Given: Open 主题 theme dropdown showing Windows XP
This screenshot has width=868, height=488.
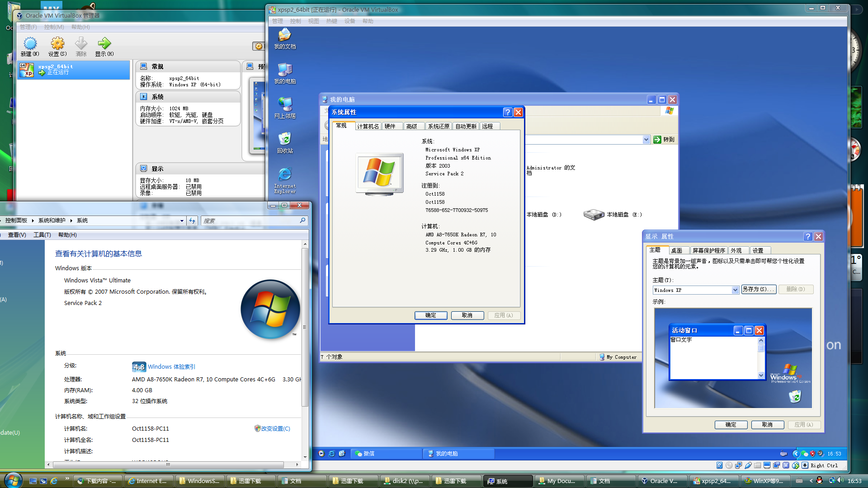Looking at the screenshot, I should [x=735, y=290].
